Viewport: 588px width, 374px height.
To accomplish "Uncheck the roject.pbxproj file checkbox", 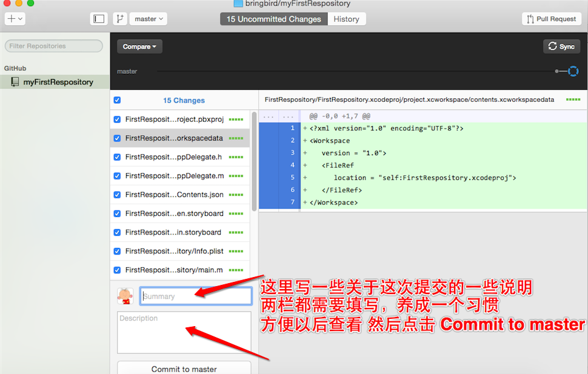I will (x=117, y=119).
